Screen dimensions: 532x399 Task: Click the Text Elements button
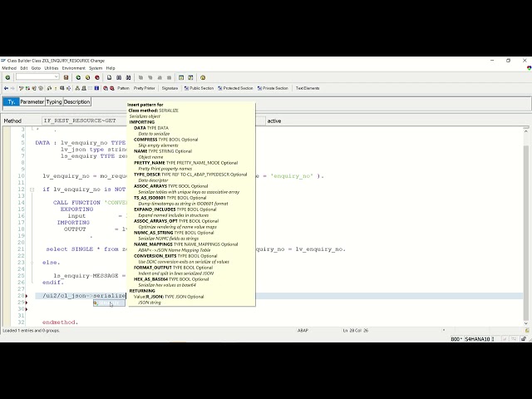click(308, 88)
